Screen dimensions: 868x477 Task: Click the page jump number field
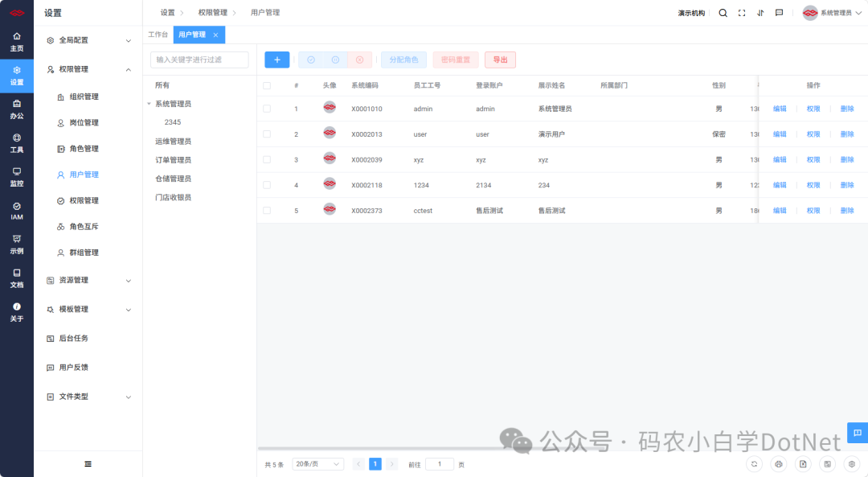440,464
